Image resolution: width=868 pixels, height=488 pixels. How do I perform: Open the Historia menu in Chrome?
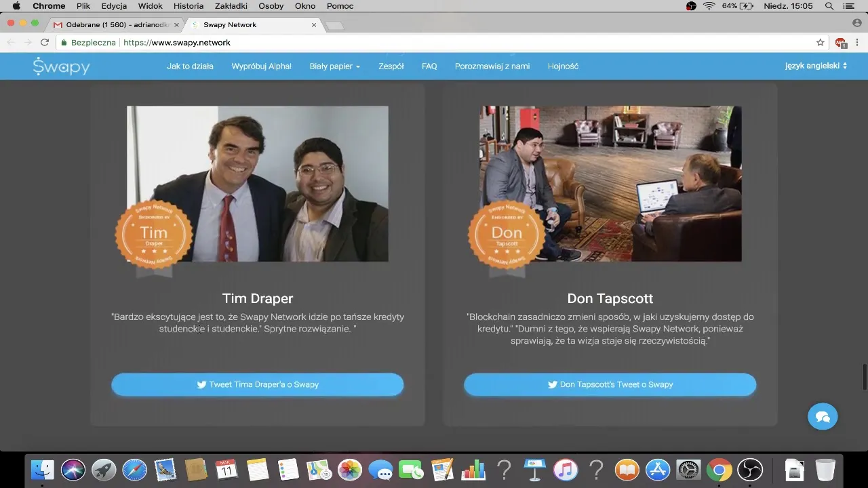[x=189, y=6]
